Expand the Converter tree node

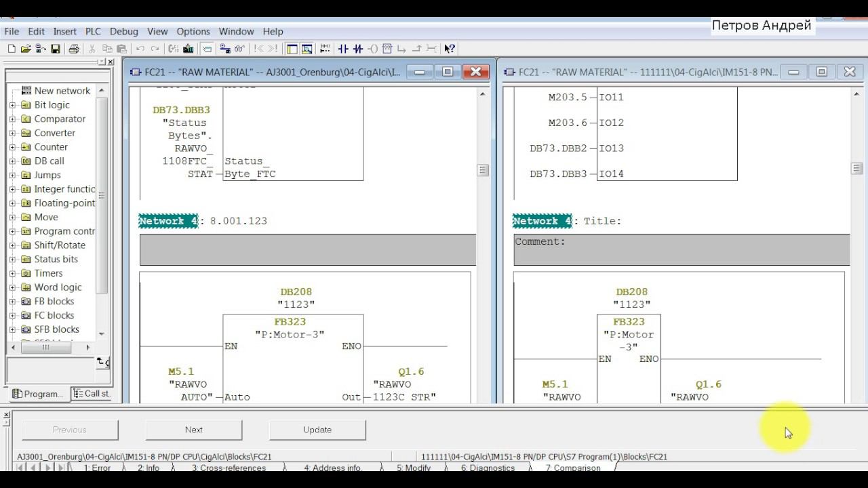(x=12, y=134)
